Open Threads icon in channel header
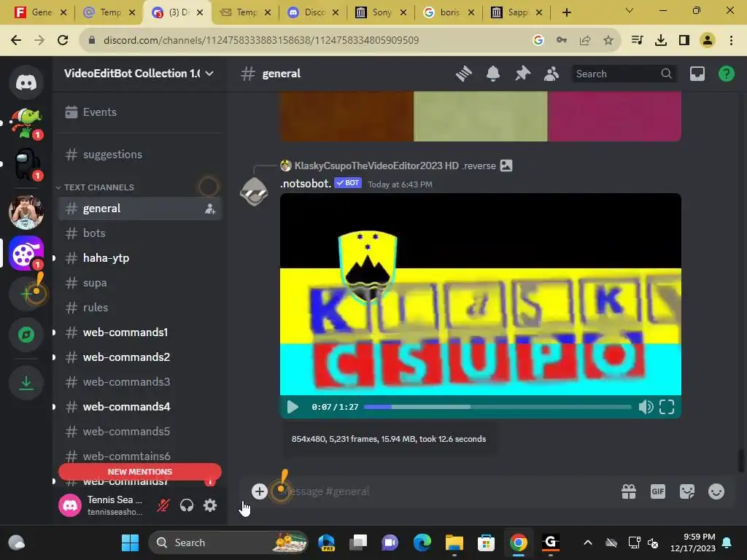Viewport: 747px width, 560px height. 463,74
